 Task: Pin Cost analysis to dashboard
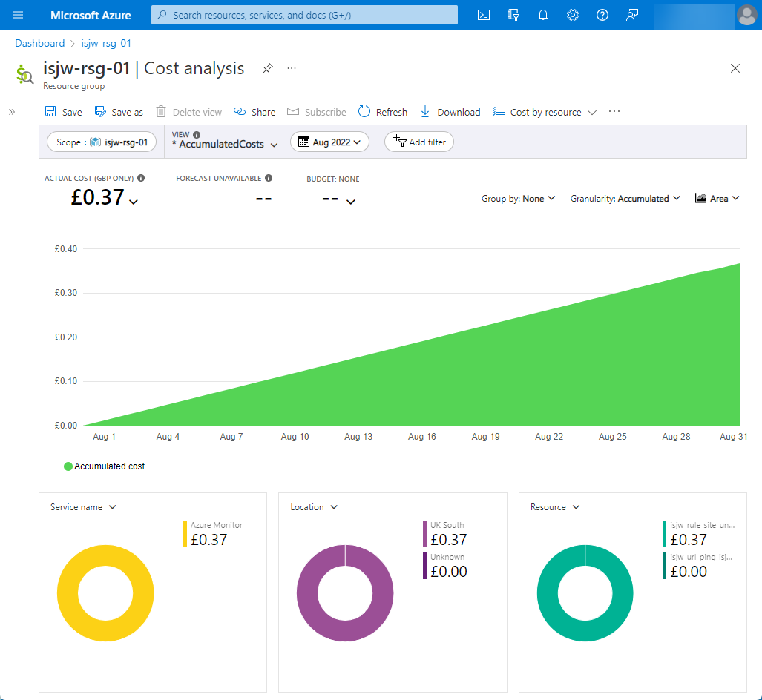point(267,68)
